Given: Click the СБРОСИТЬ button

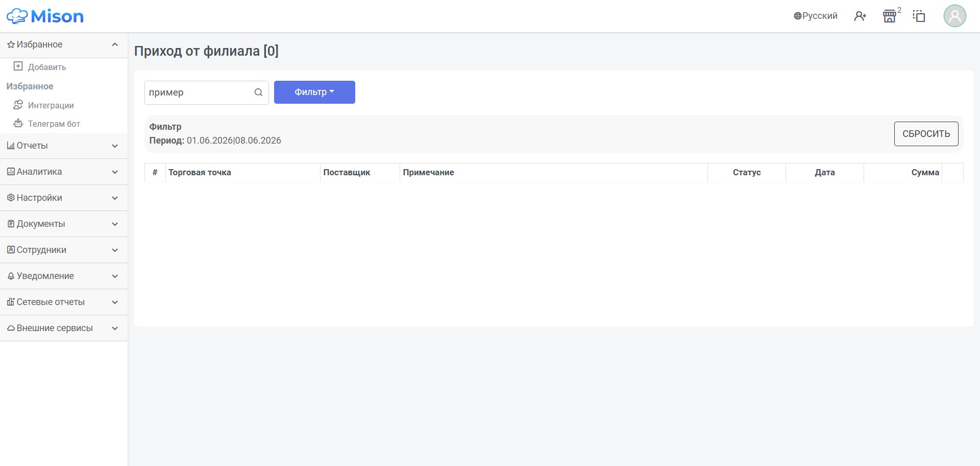Looking at the screenshot, I should pos(926,134).
